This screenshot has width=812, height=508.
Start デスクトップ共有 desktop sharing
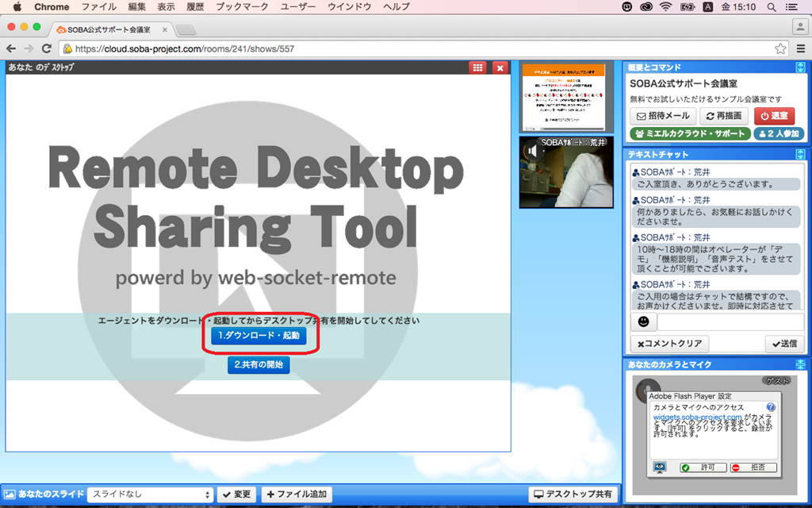[573, 495]
